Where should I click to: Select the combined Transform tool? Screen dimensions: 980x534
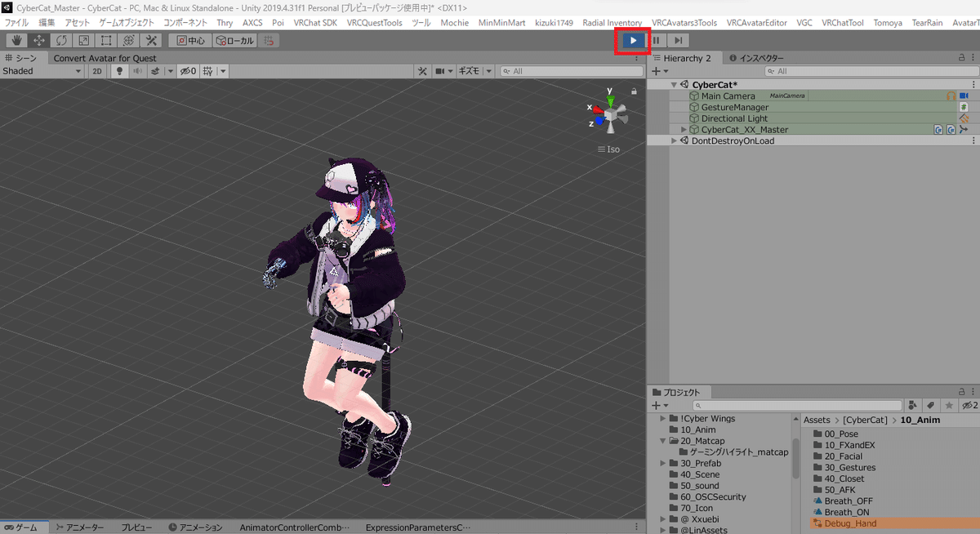point(128,40)
